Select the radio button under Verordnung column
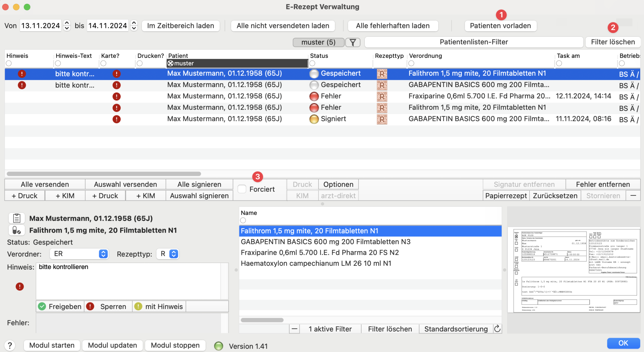Screen dimensions: 644x352 (x=411, y=63)
